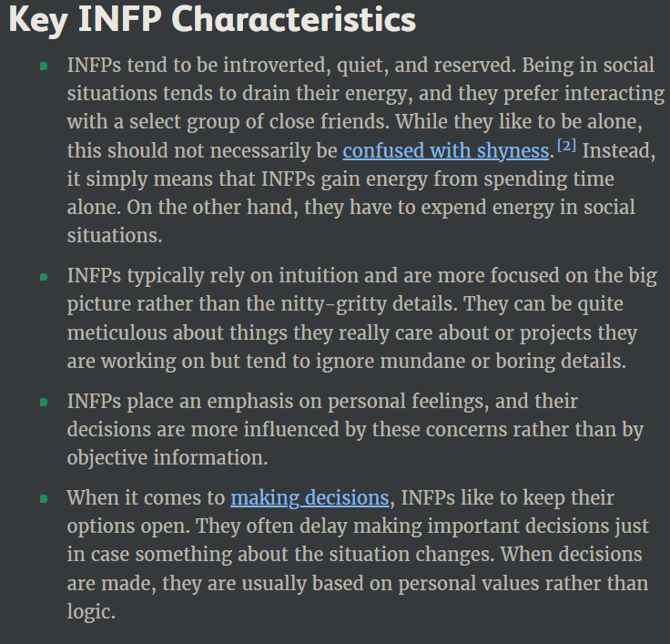Open the "confused with shyness" link

point(446,151)
